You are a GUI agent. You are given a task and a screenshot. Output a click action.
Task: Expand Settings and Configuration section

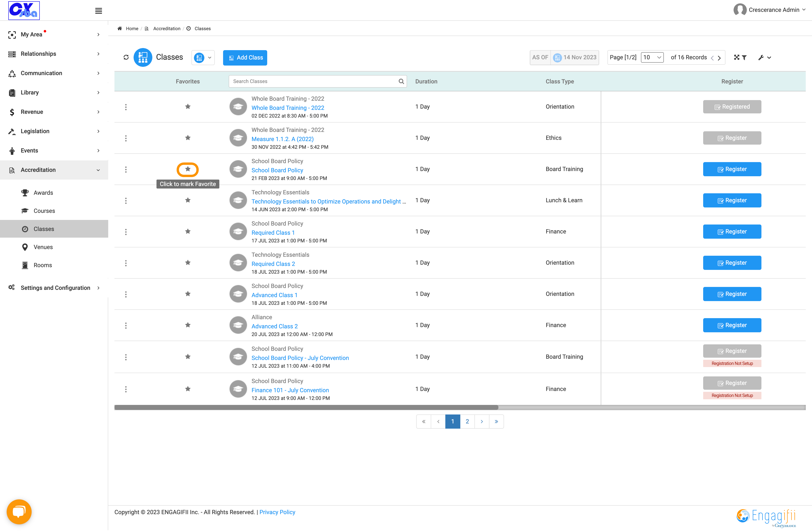point(54,288)
